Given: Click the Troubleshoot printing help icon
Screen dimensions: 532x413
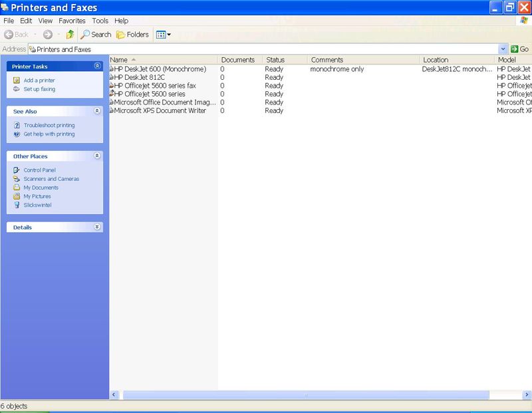Looking at the screenshot, I should [x=17, y=125].
